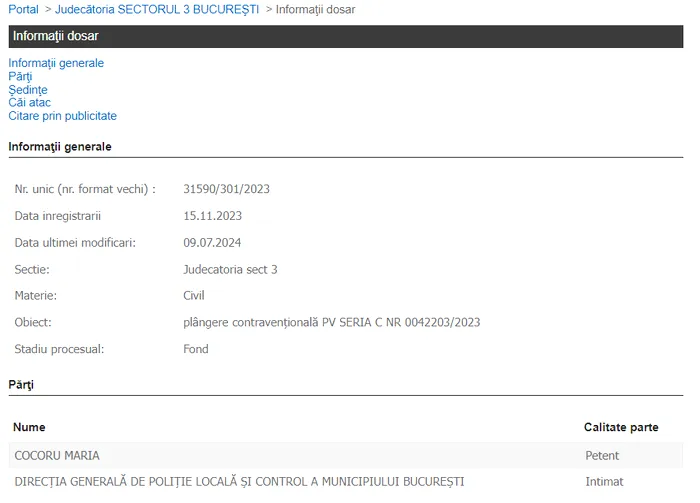Viewport: 700px width, 503px height.
Task: Open Judecătoria SECTORUL 3 BUCUREȘTI breadcrumb link
Action: click(x=156, y=9)
